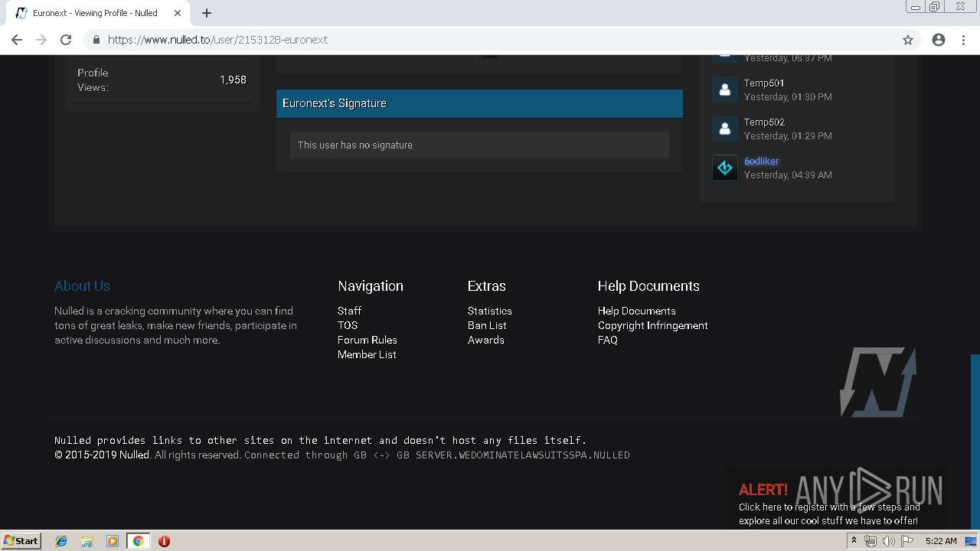The width and height of the screenshot is (980, 551).
Task: Open the TOS link
Action: (348, 325)
